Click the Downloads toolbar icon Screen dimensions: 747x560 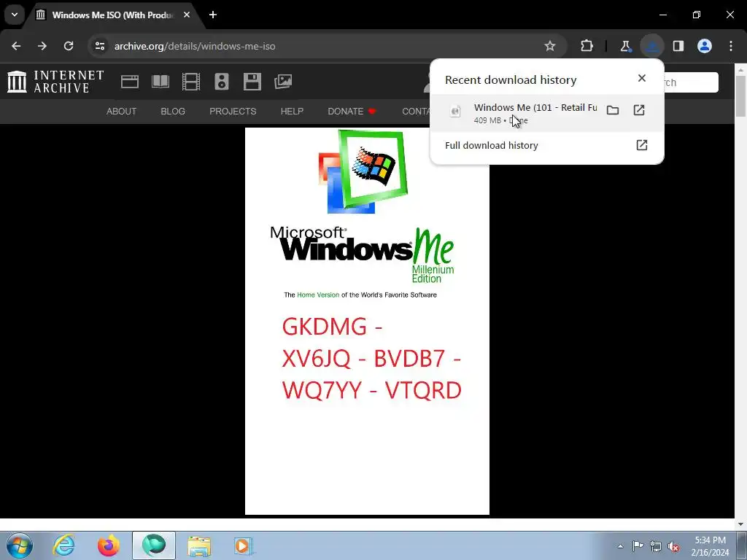(x=651, y=46)
